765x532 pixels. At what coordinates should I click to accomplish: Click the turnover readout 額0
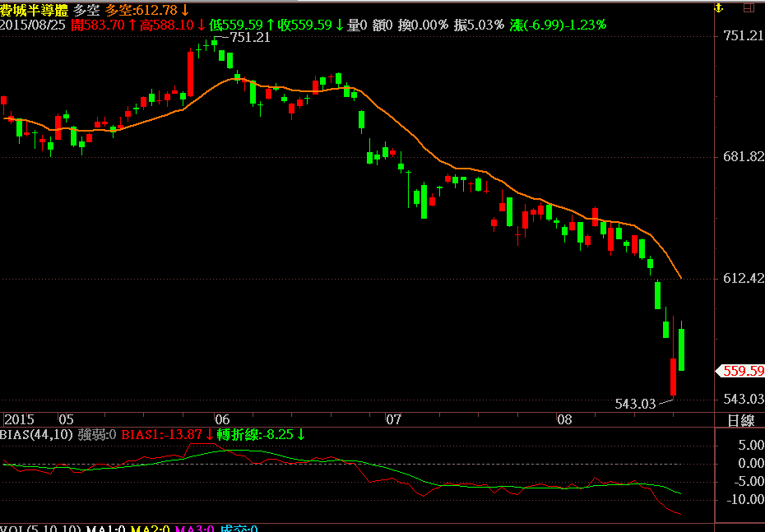click(x=382, y=25)
